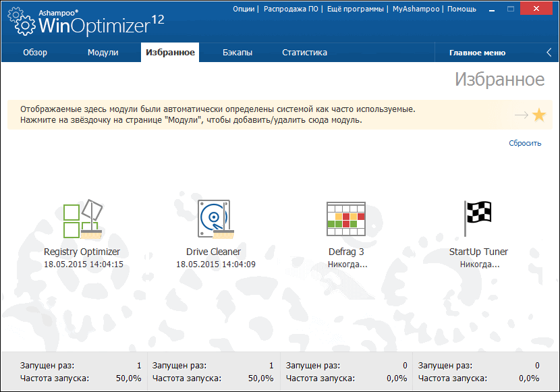Image resolution: width=560 pixels, height=392 pixels.
Task: Click the StartUp Tuner label
Action: [478, 252]
